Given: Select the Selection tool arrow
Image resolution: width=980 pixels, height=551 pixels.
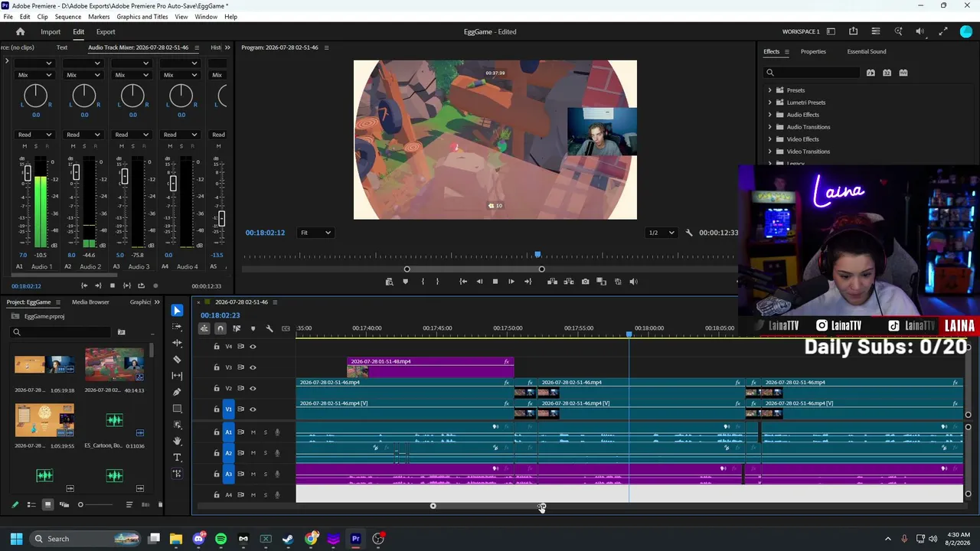Looking at the screenshot, I should point(177,310).
